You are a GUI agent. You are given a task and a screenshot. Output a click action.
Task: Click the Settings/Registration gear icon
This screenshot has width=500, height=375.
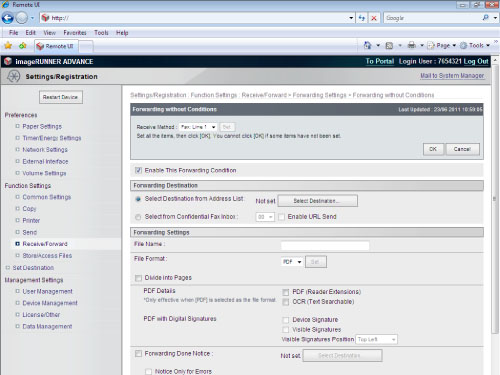[x=14, y=76]
